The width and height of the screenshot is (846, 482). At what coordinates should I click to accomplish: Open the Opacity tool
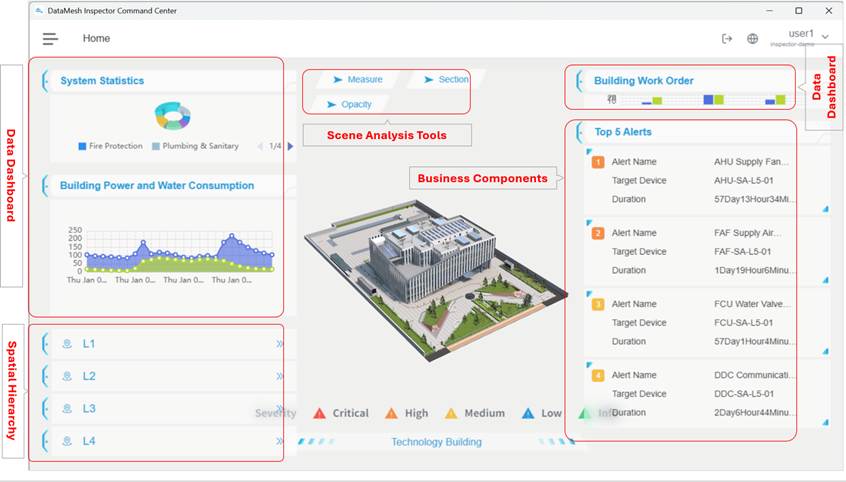349,104
